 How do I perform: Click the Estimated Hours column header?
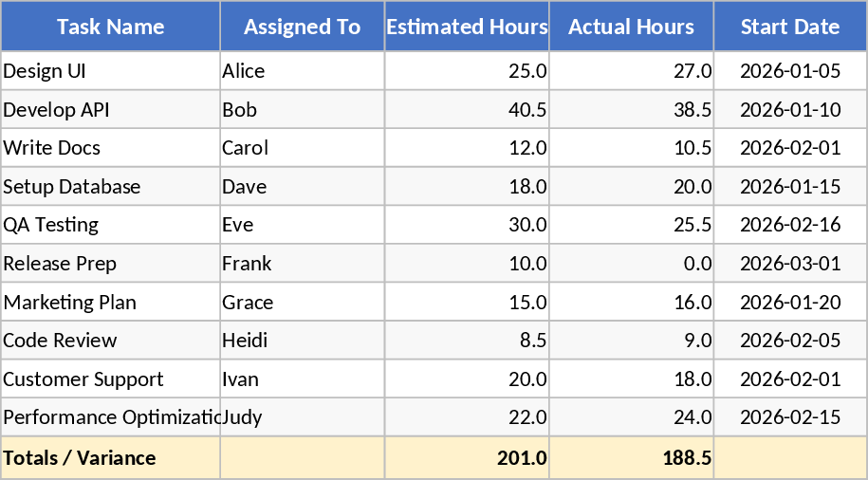click(467, 27)
